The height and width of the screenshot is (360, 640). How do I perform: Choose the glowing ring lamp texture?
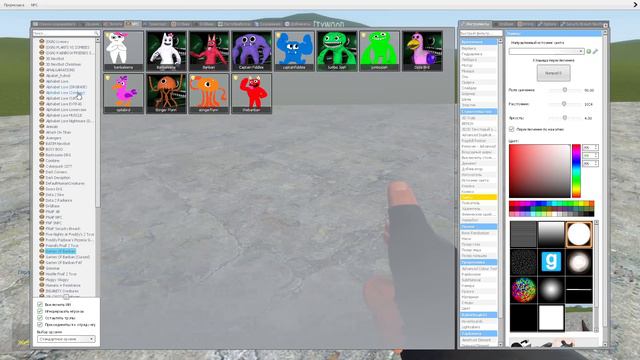579,262
